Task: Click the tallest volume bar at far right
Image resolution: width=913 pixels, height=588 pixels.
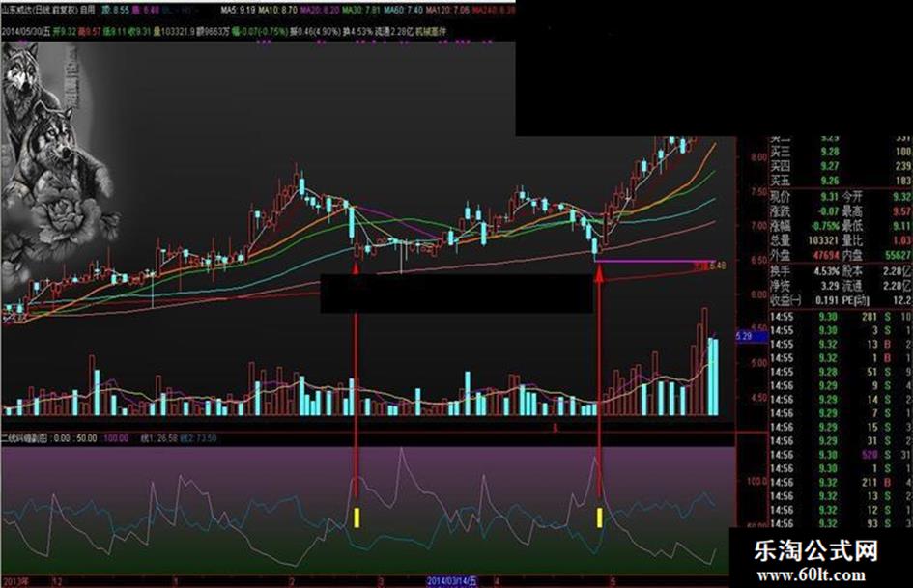Action: [704, 361]
